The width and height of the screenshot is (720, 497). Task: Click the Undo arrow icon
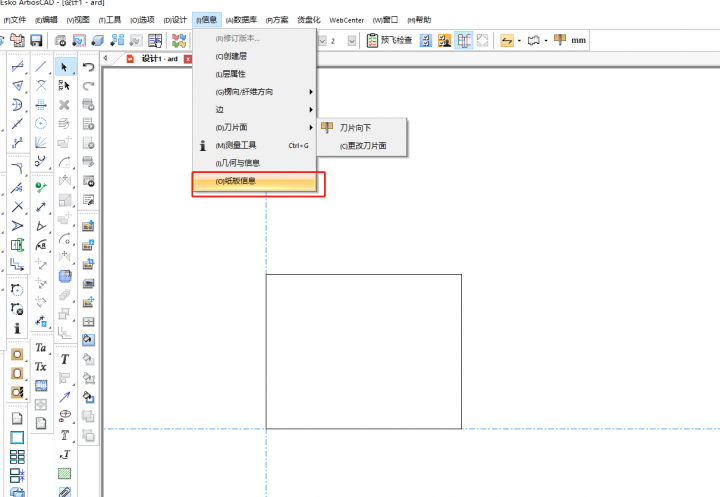click(88, 67)
